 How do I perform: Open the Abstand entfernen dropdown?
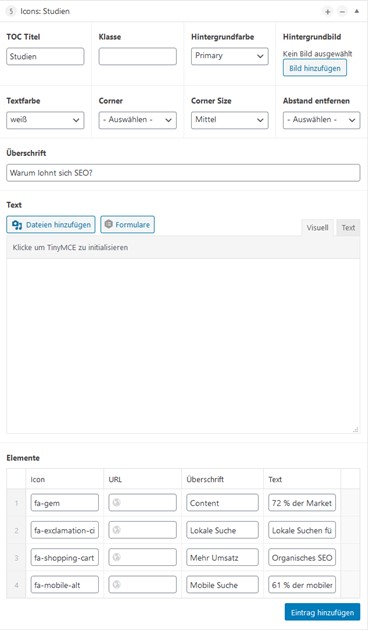click(321, 120)
